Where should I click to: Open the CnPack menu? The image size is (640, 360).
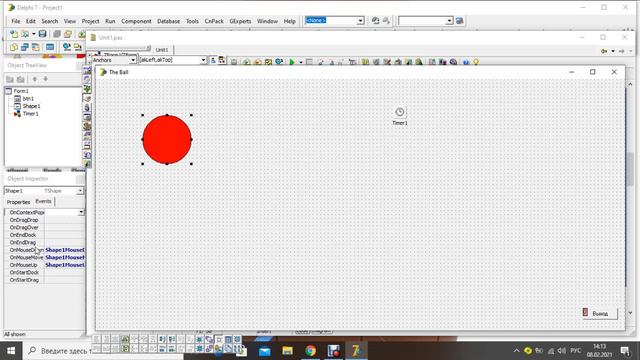pos(214,21)
